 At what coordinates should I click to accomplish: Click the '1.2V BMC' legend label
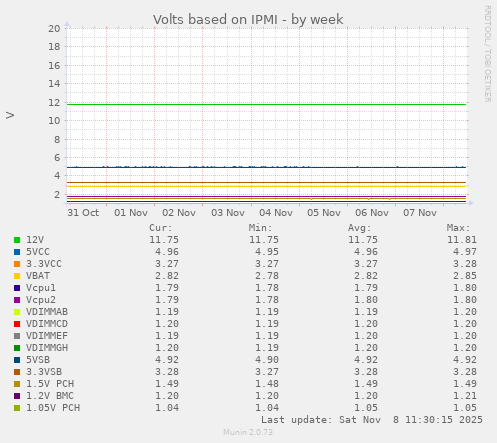click(50, 396)
